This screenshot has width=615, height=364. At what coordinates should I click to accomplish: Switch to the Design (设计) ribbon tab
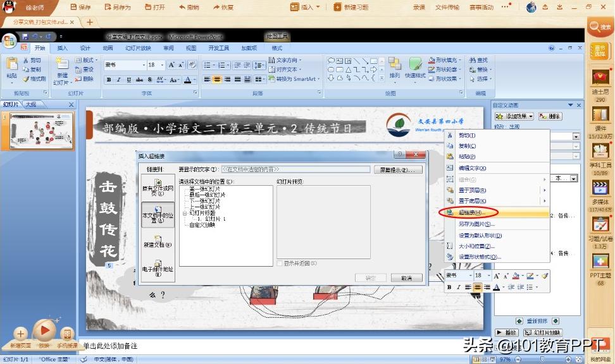[x=85, y=48]
